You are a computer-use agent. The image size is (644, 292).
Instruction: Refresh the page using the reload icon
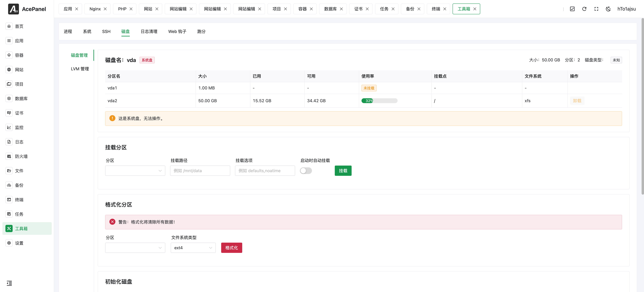pyautogui.click(x=584, y=9)
